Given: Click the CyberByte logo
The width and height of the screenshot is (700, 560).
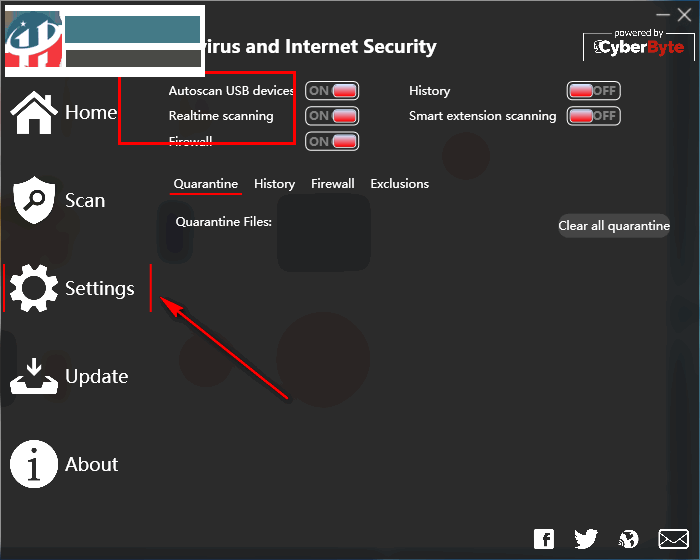Looking at the screenshot, I should 638,47.
